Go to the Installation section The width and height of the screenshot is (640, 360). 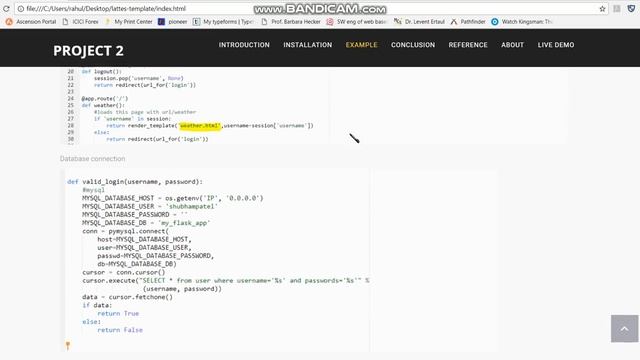click(308, 45)
